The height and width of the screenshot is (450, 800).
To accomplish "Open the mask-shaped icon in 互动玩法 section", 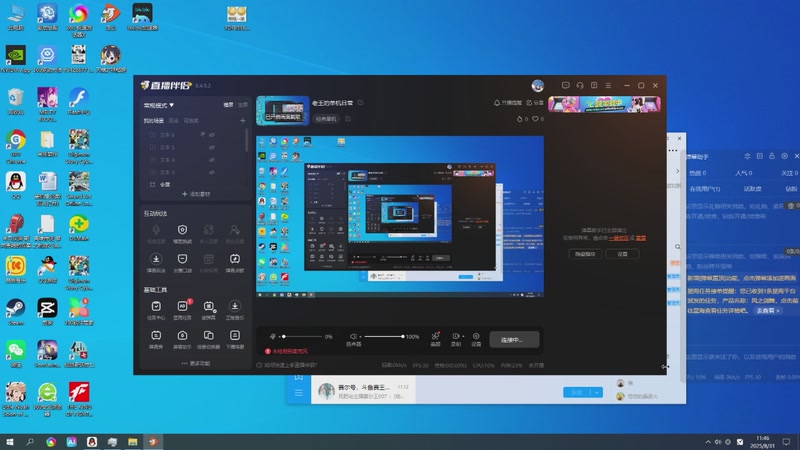I will pyautogui.click(x=182, y=259).
